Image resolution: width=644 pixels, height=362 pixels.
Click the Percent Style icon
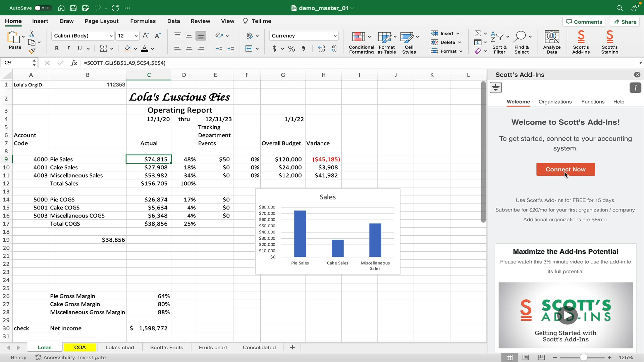[291, 49]
